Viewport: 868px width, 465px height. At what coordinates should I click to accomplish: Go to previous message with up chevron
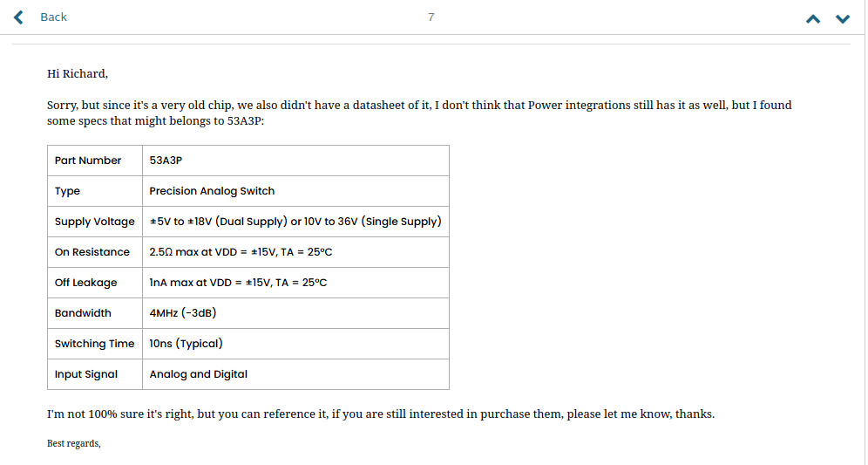tap(813, 18)
